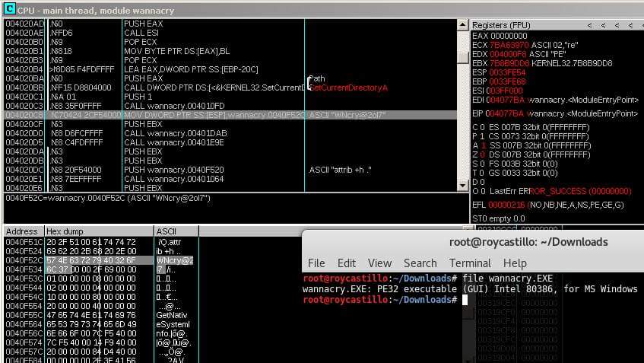Select row CALL wannacry.00401DAB

pyautogui.click(x=230, y=133)
